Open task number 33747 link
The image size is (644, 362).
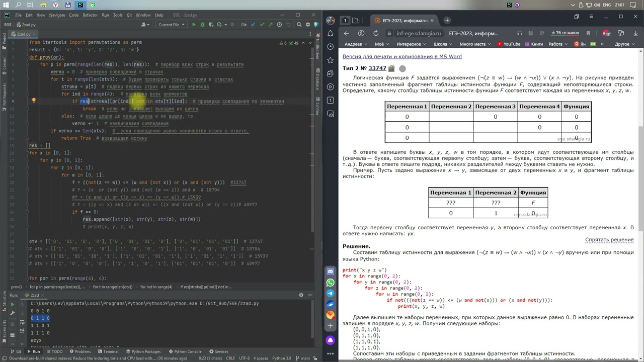click(377, 68)
